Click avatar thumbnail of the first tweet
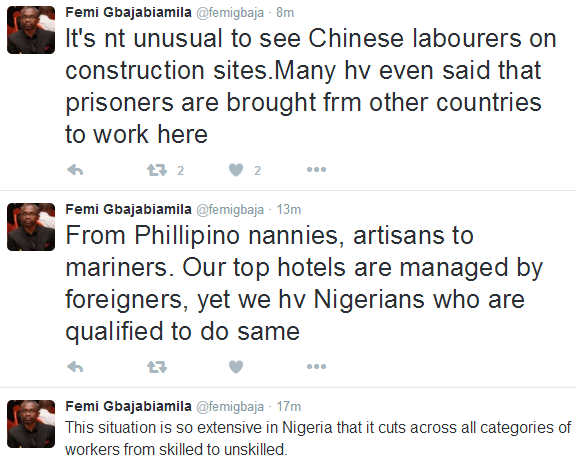The height and width of the screenshot is (463, 577). pos(31,30)
